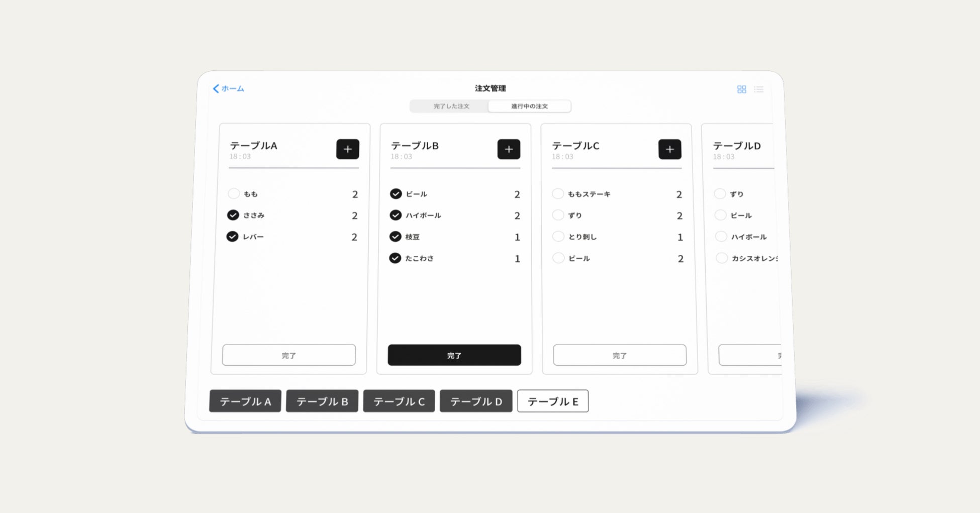Viewport: 980px width, 513px height.
Task: Check off もも in テーブルA
Action: 234,193
